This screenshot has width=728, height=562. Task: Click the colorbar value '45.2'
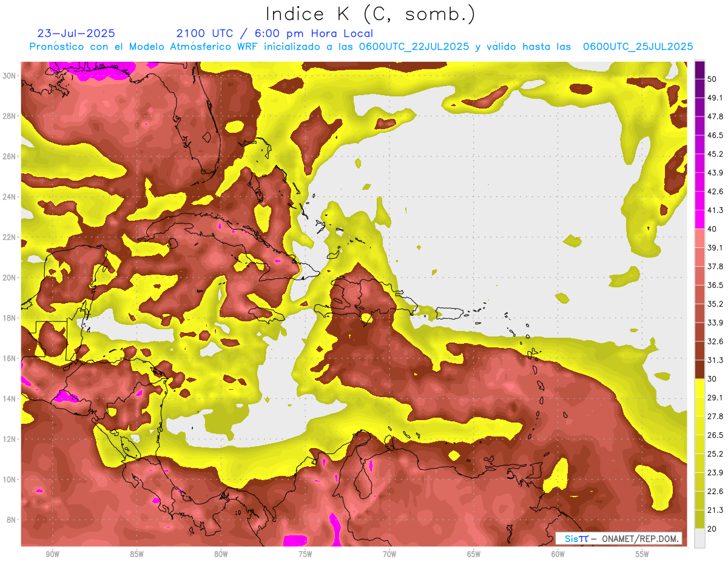[715, 154]
